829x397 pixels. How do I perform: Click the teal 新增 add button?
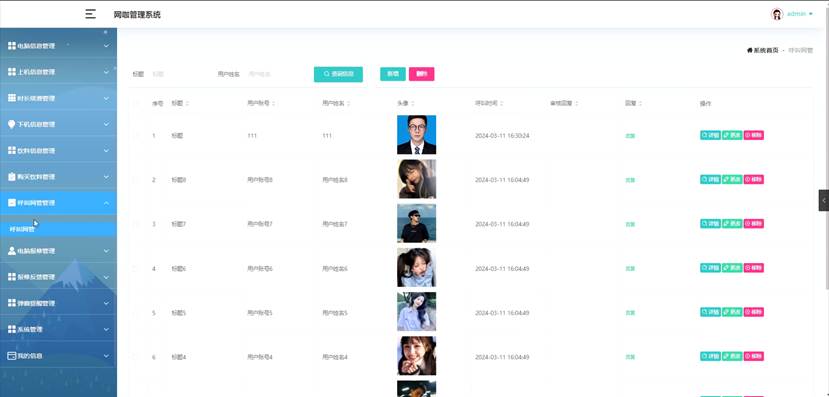393,74
